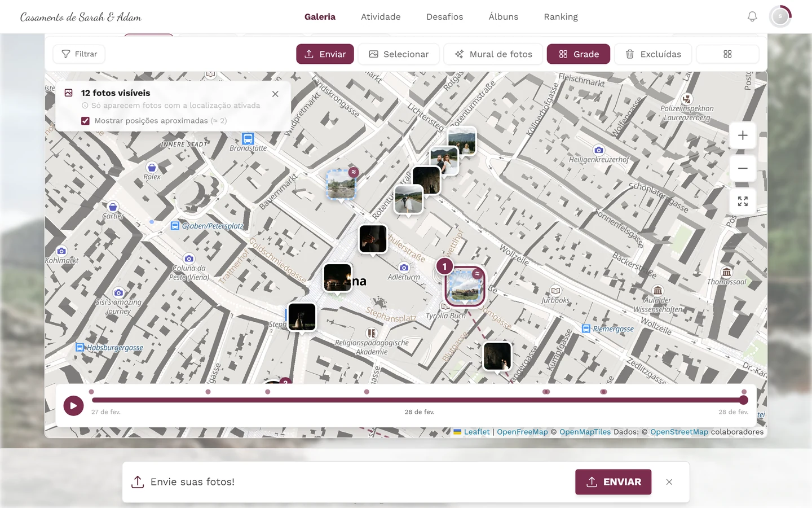Open the user profile avatar

(x=780, y=17)
